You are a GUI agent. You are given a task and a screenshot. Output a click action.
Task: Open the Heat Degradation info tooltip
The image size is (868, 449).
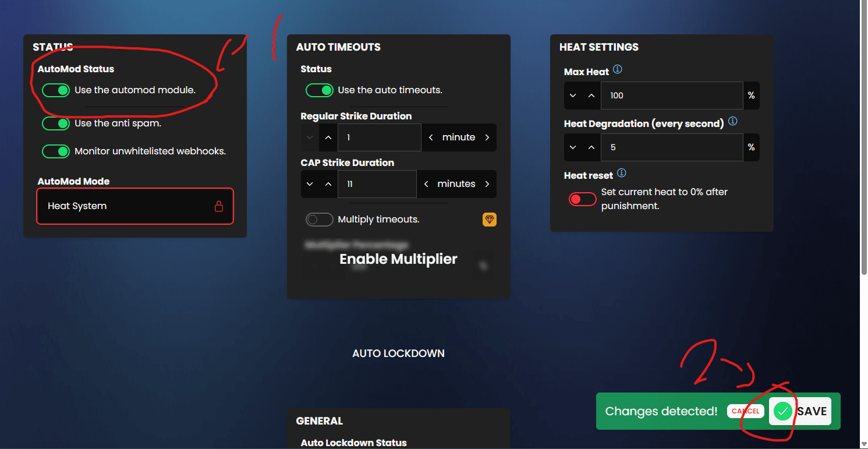733,121
